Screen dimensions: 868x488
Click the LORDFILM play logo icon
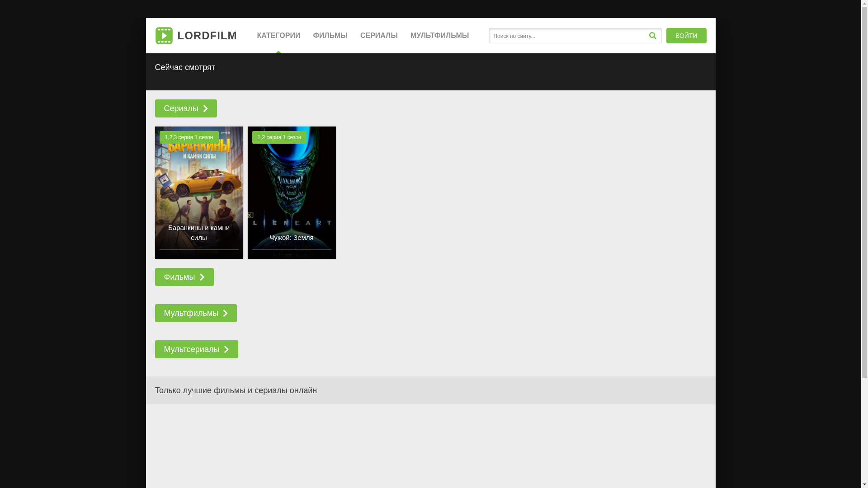164,36
